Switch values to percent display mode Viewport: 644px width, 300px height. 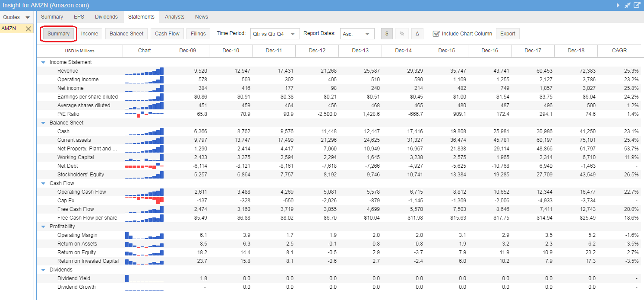click(x=402, y=34)
